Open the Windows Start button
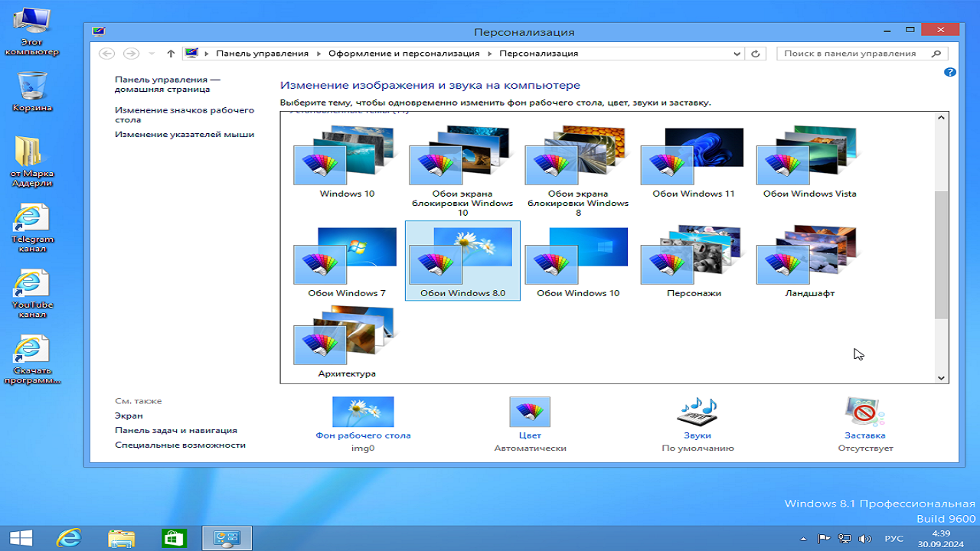Image resolution: width=980 pixels, height=551 pixels. (21, 538)
